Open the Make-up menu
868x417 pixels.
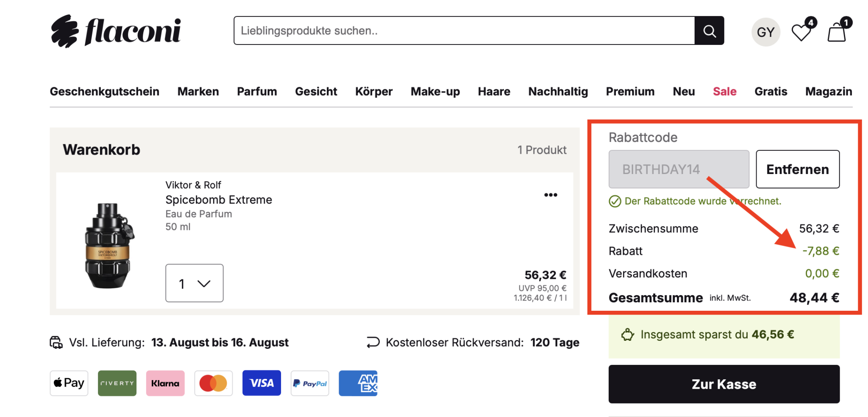(x=435, y=91)
